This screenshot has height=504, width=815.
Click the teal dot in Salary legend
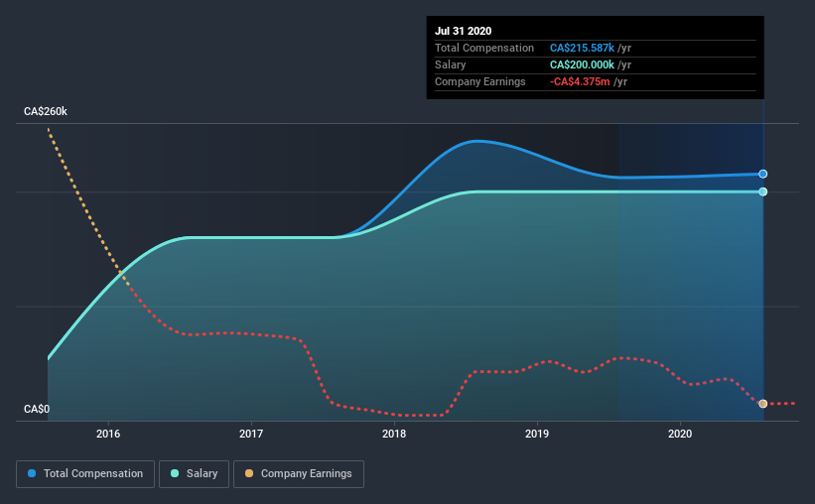175,473
